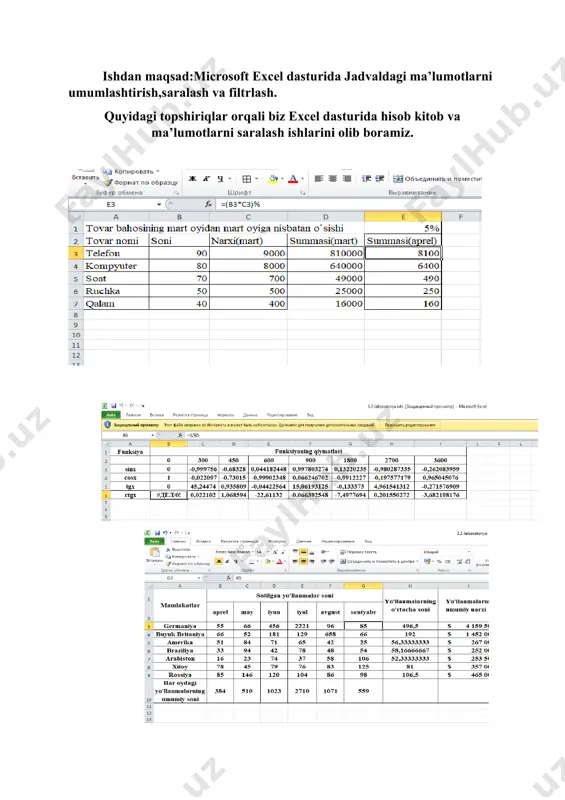Center text in the top Excel ribbon
The height and width of the screenshot is (800, 565).
click(x=333, y=179)
